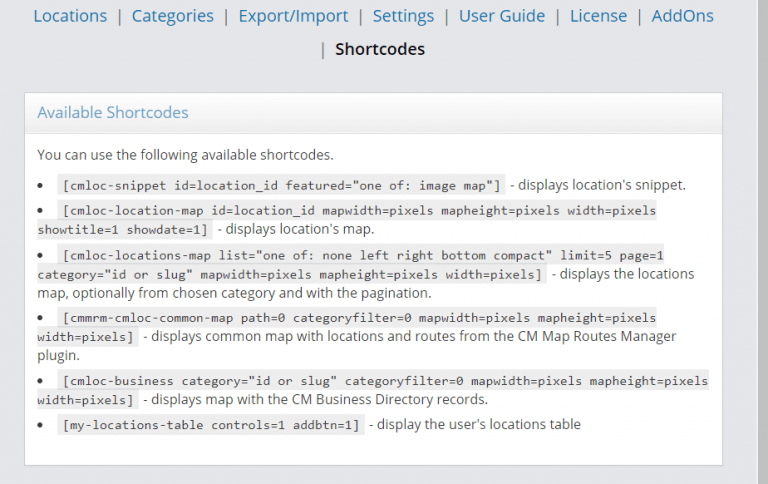768x484 pixels.
Task: Switch to the AddOns tab
Action: click(682, 16)
